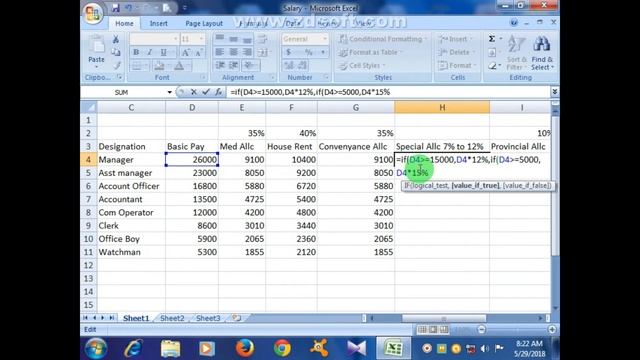
Task: Click the Paste clipboard button
Action: pos(96,51)
